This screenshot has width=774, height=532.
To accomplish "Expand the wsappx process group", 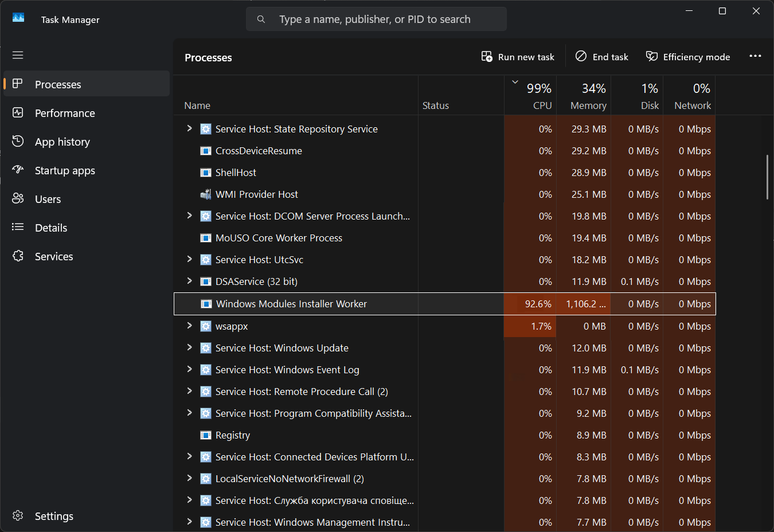I will point(189,326).
